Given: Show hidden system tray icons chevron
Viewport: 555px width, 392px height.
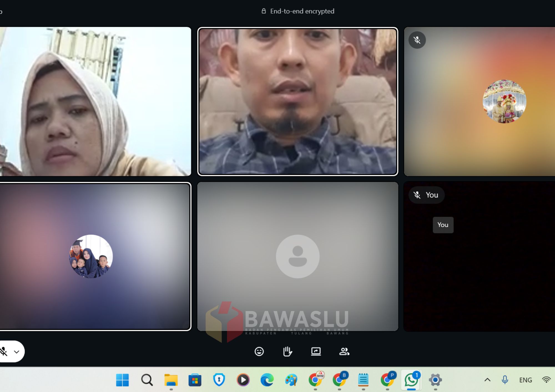Looking at the screenshot, I should tap(487, 380).
